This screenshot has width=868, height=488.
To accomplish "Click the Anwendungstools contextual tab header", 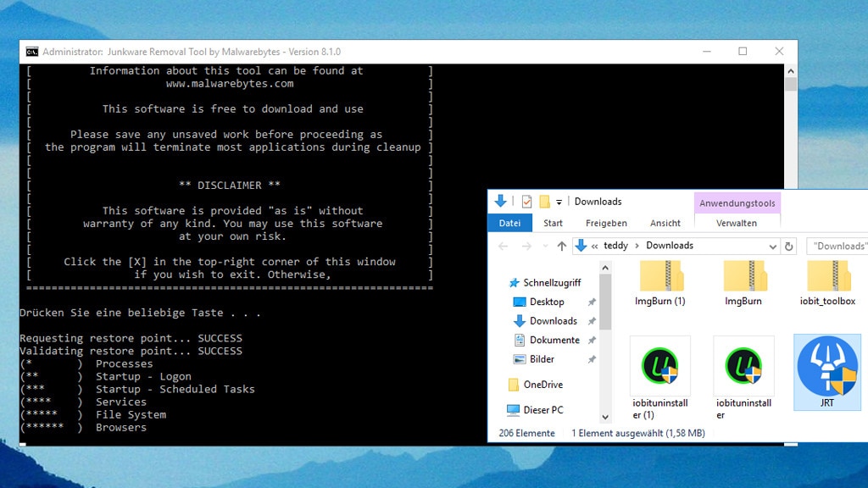I will pyautogui.click(x=737, y=203).
